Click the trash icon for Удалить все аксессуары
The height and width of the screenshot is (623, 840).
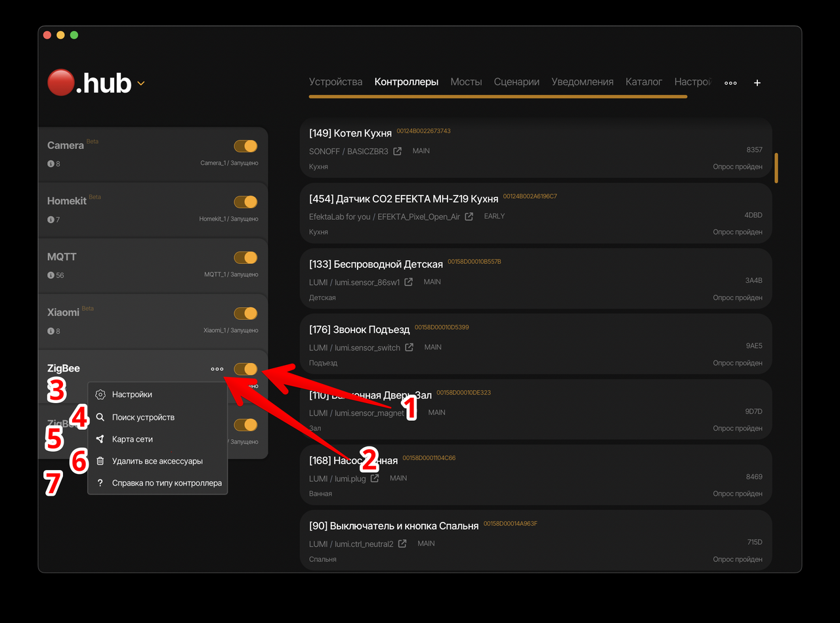(100, 461)
